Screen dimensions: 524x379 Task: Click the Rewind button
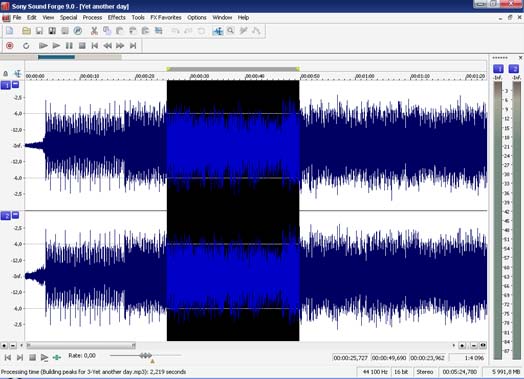tap(107, 46)
